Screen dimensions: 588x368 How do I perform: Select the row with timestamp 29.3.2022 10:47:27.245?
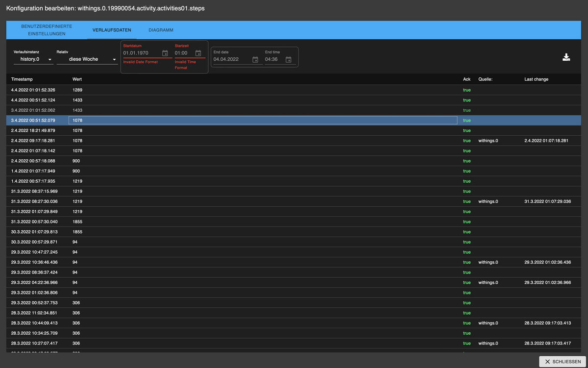[294, 252]
